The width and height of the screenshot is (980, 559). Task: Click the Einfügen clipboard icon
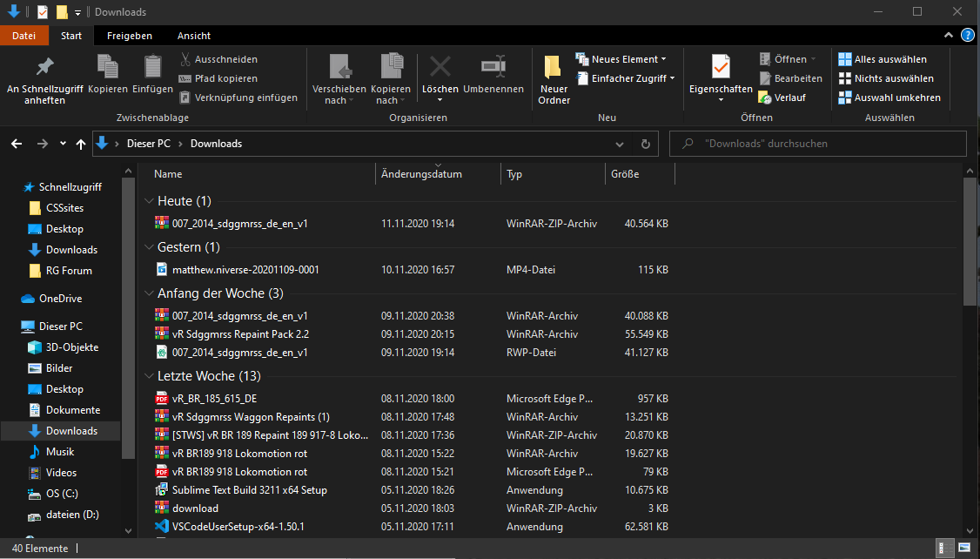click(x=153, y=68)
